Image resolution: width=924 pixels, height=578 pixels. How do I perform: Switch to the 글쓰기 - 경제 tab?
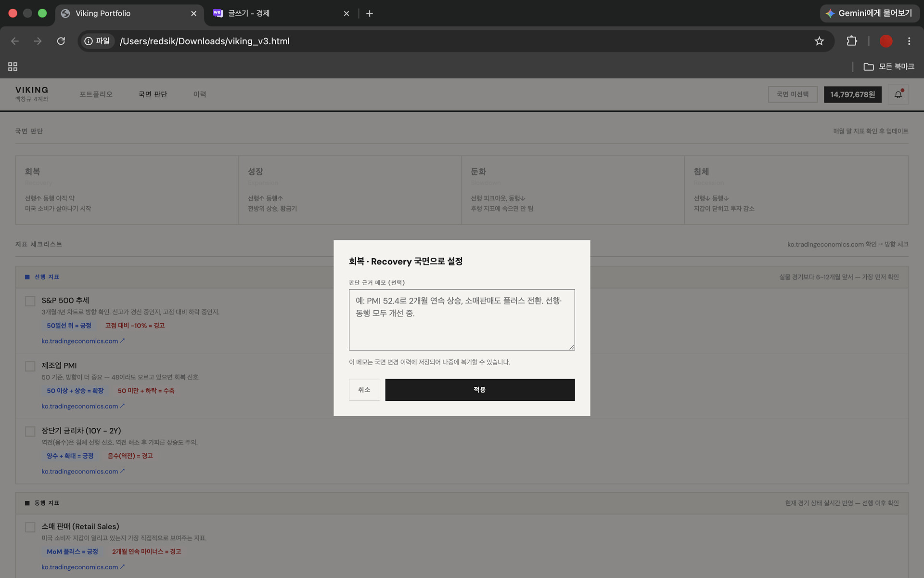pos(281,13)
